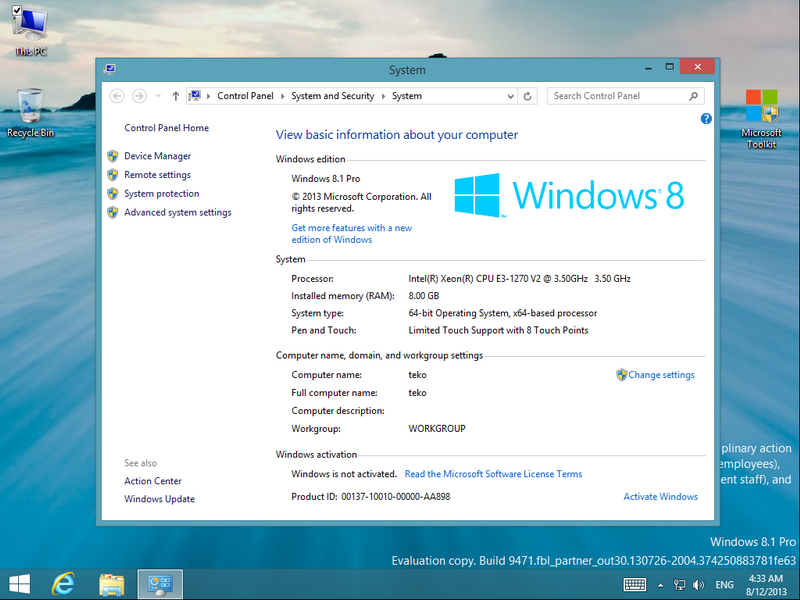The image size is (800, 600).
Task: Switch input language ENG indicator
Action: pos(724,585)
